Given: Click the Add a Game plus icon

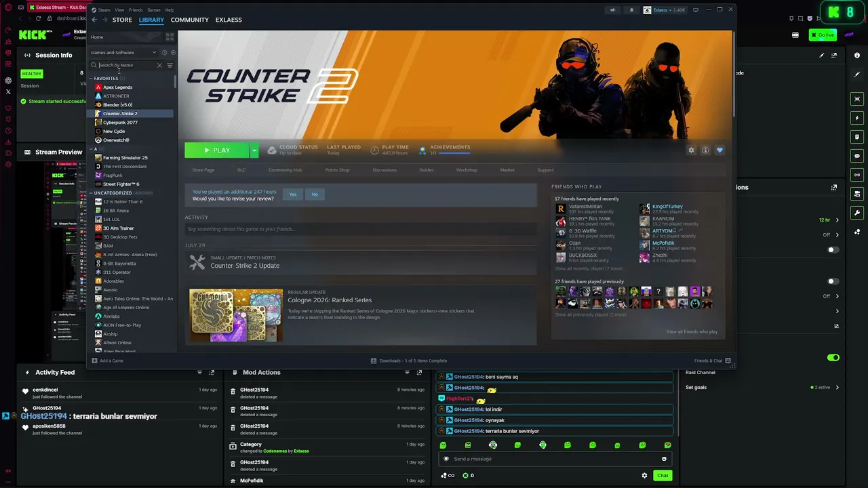Looking at the screenshot, I should tap(94, 361).
